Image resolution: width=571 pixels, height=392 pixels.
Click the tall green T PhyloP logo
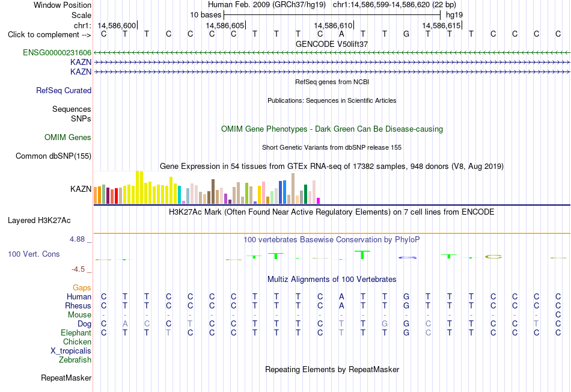click(x=362, y=255)
